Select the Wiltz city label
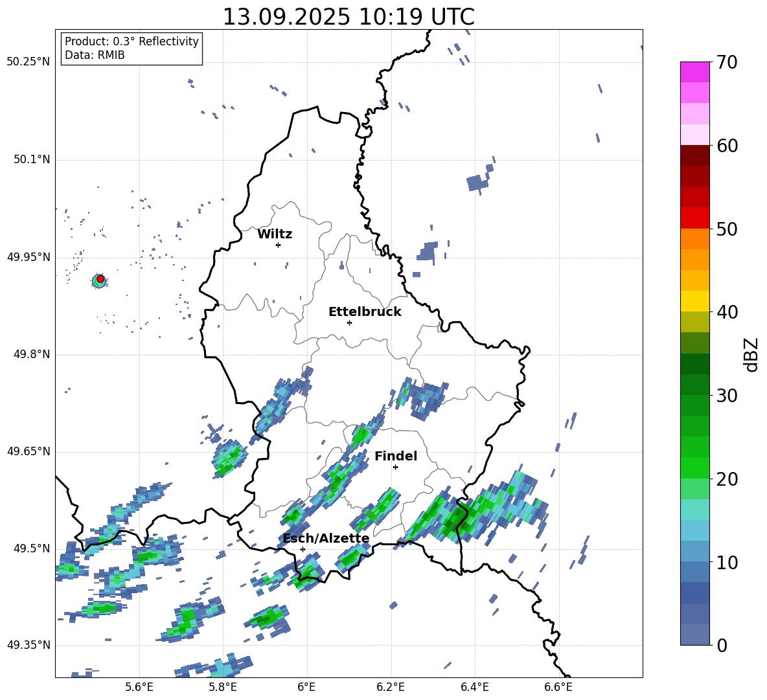767x700 pixels. coord(275,234)
